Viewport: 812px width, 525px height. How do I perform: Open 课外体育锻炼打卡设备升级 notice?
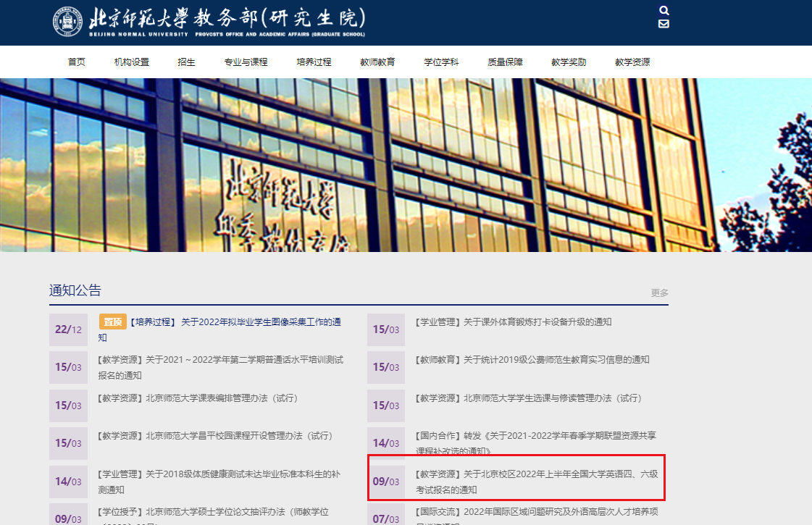click(x=514, y=322)
